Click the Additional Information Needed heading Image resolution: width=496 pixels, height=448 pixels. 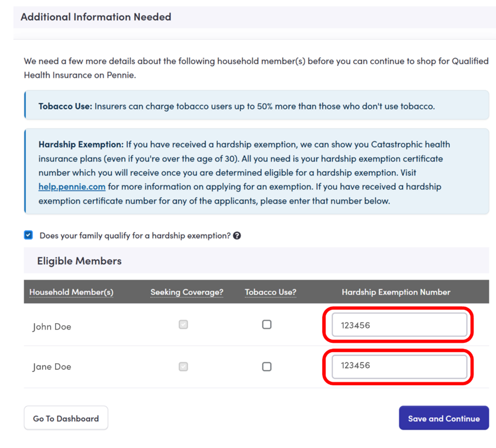pyautogui.click(x=96, y=17)
